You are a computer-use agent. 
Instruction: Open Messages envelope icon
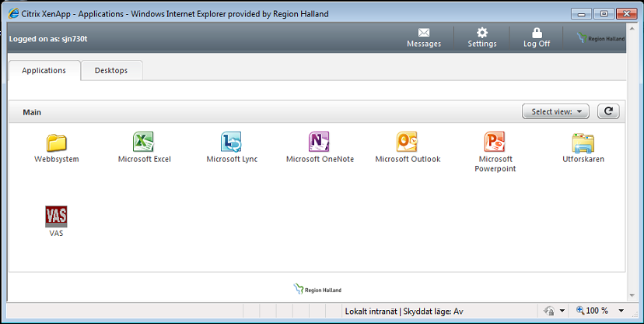click(x=424, y=33)
